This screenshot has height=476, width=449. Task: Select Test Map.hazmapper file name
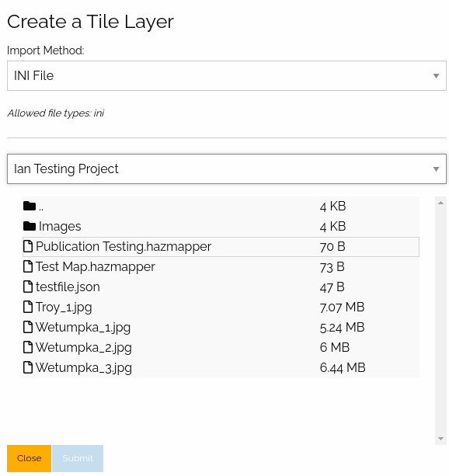(96, 267)
